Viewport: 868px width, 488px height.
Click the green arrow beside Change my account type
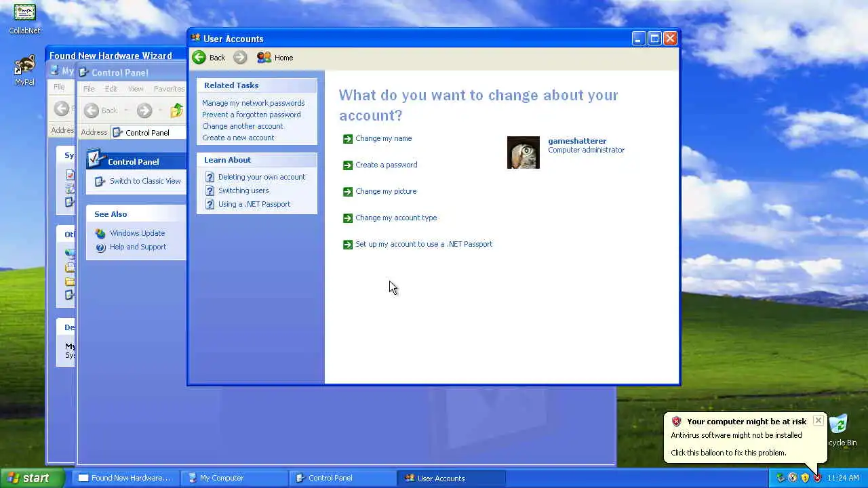coord(348,218)
